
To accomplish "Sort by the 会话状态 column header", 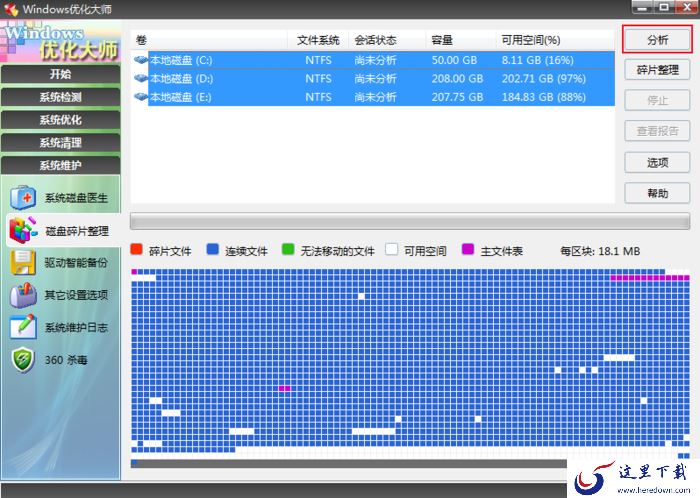I will tap(388, 40).
